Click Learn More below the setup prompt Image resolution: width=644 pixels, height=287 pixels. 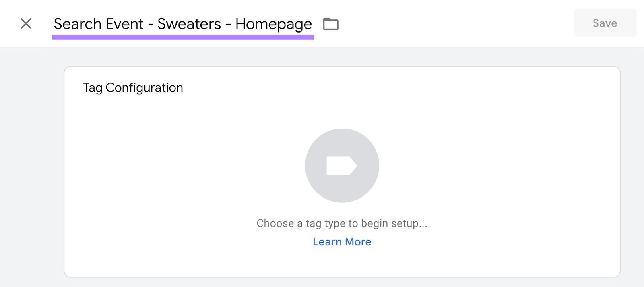342,241
